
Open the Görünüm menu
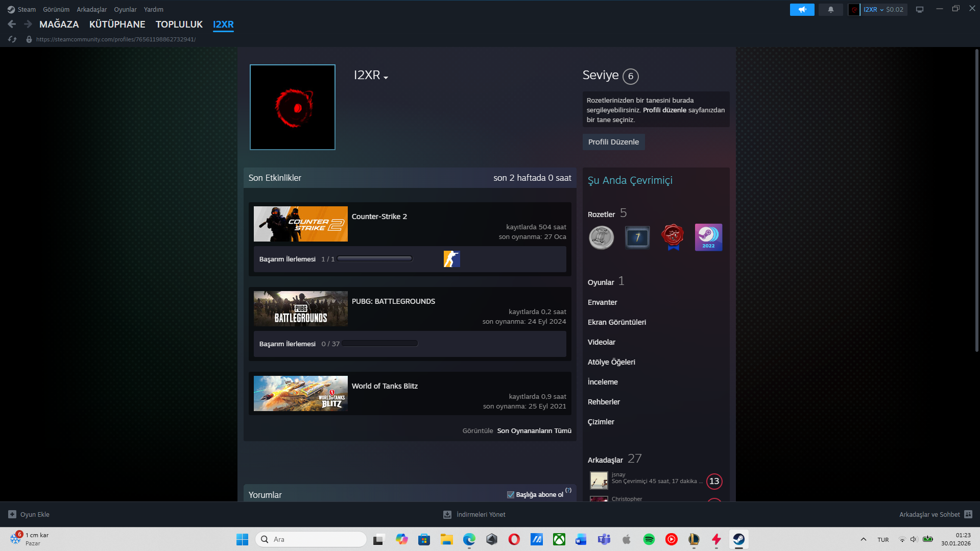(56, 9)
